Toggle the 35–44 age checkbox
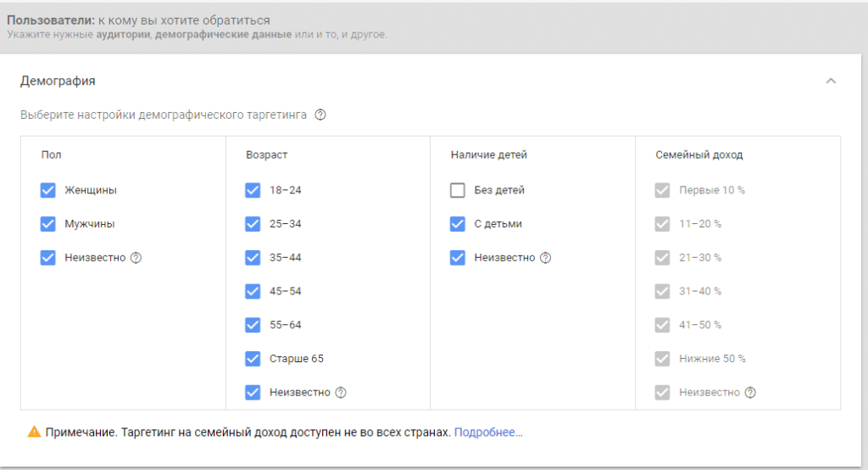The width and height of the screenshot is (868, 470). (x=253, y=258)
